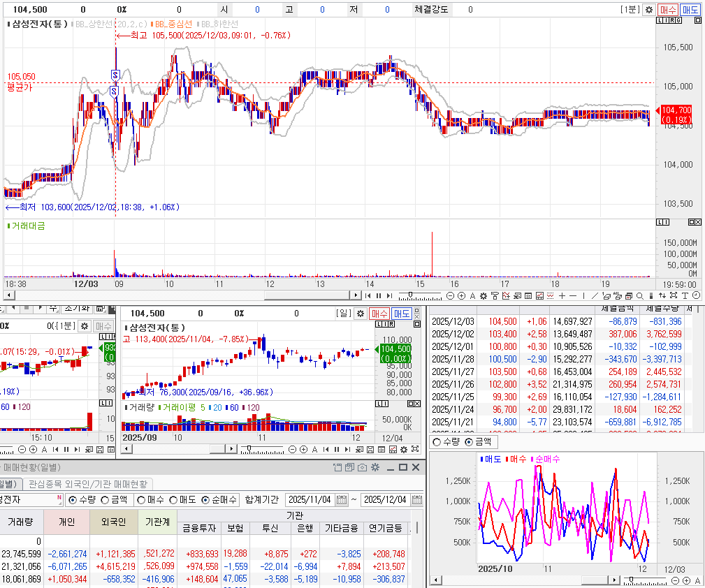The image size is (705, 588).
Task: Open 1-minute chart settings gear
Action: click(x=649, y=10)
